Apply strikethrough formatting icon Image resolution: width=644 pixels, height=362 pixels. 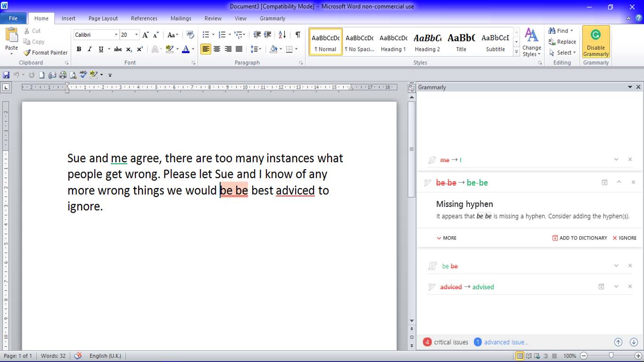click(x=118, y=49)
